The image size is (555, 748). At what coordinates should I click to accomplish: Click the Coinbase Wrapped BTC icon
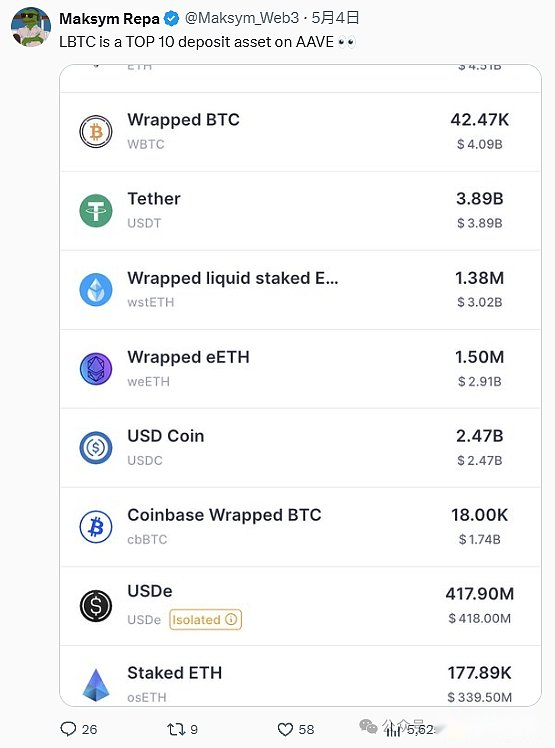95,527
